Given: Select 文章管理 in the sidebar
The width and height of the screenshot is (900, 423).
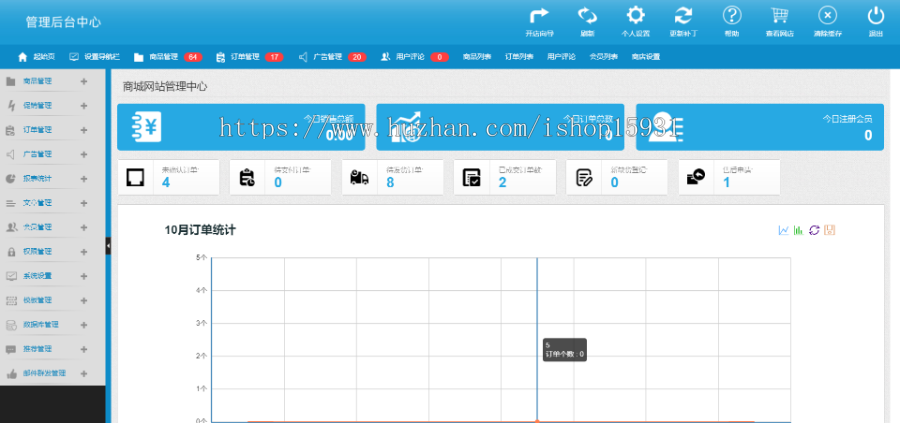Looking at the screenshot, I should (x=37, y=203).
